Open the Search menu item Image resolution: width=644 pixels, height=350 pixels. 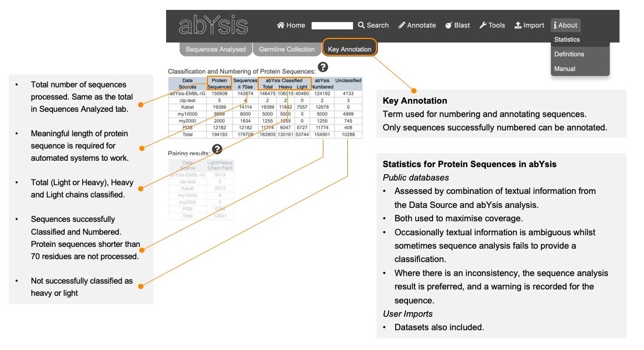(373, 25)
